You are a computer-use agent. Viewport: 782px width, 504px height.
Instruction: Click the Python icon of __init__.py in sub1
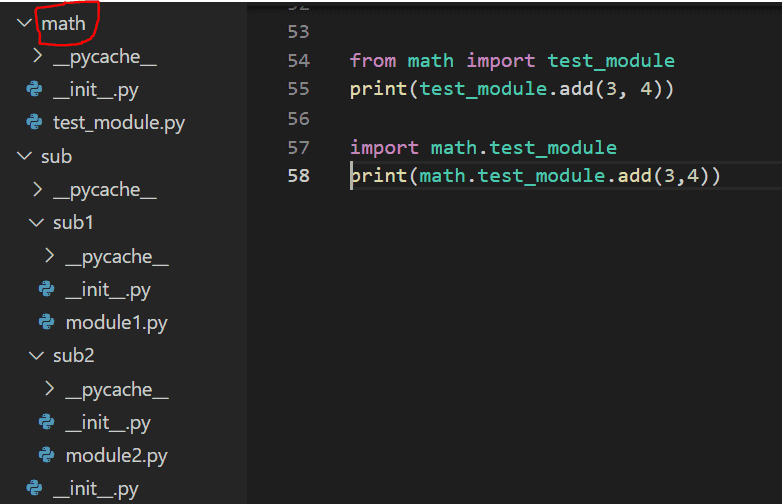tap(46, 290)
